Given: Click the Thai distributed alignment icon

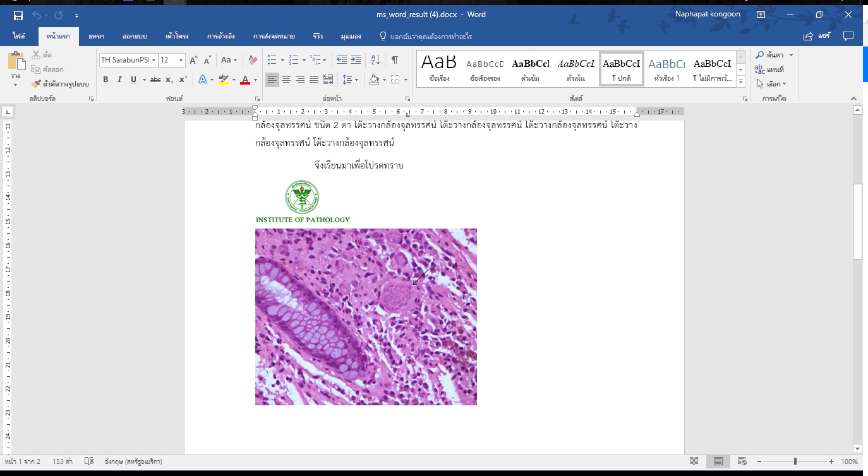Looking at the screenshot, I should (328, 80).
